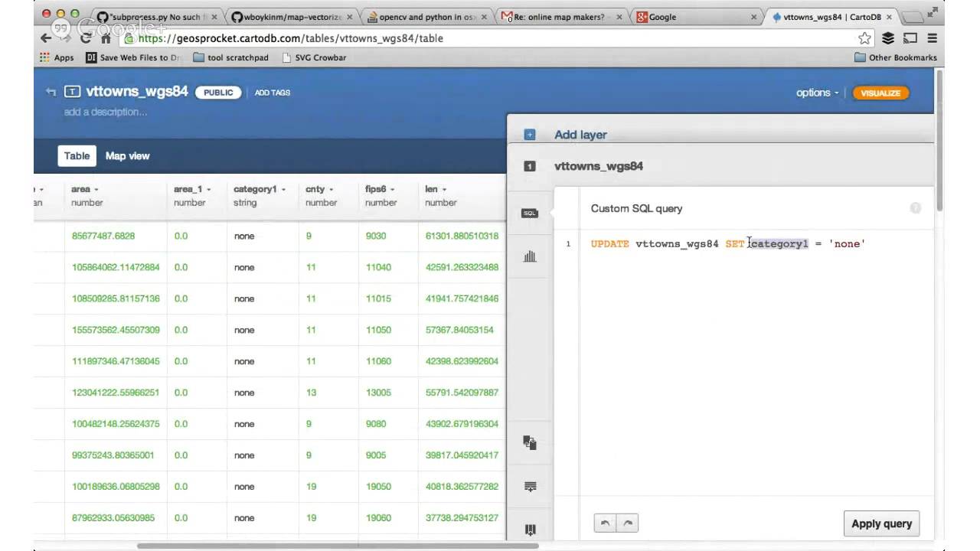Click ADD TAGS link
The width and height of the screenshot is (980, 551).
(273, 93)
